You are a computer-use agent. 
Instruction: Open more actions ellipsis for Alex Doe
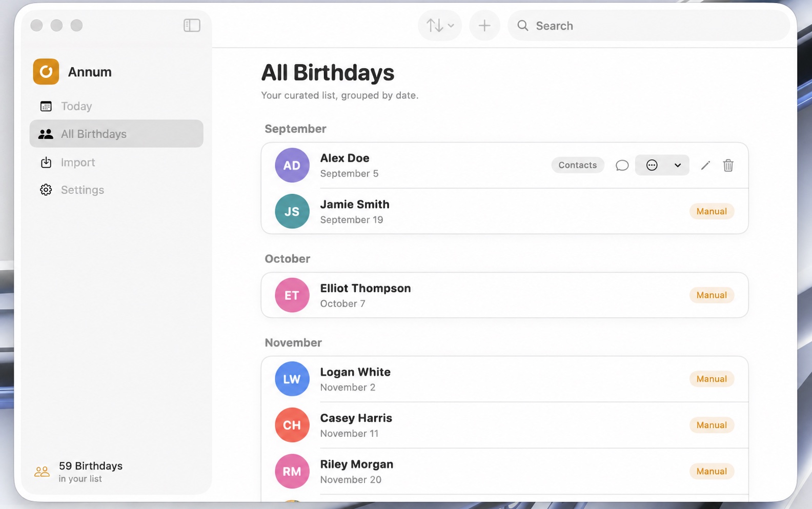tap(652, 165)
